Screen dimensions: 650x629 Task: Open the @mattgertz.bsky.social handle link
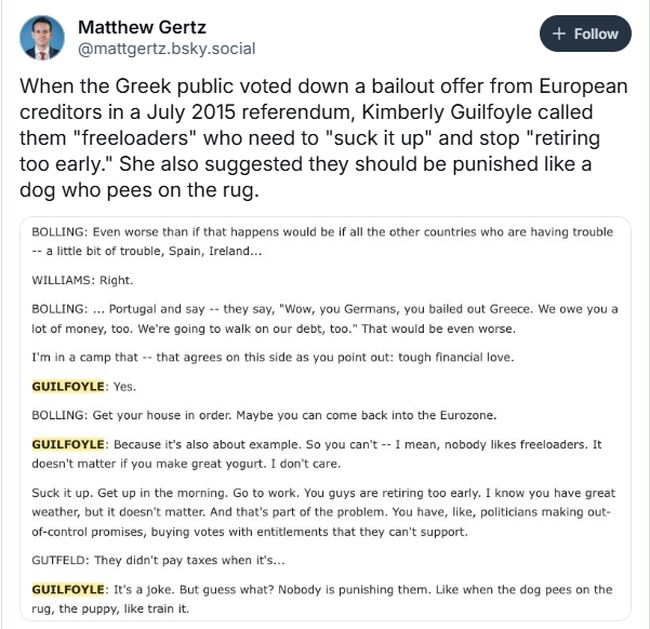(x=166, y=49)
